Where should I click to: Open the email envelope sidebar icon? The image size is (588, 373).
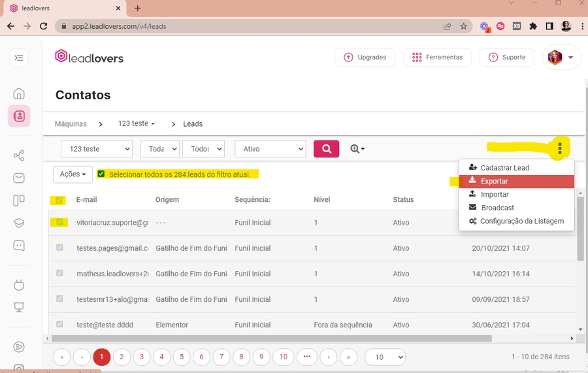(19, 178)
